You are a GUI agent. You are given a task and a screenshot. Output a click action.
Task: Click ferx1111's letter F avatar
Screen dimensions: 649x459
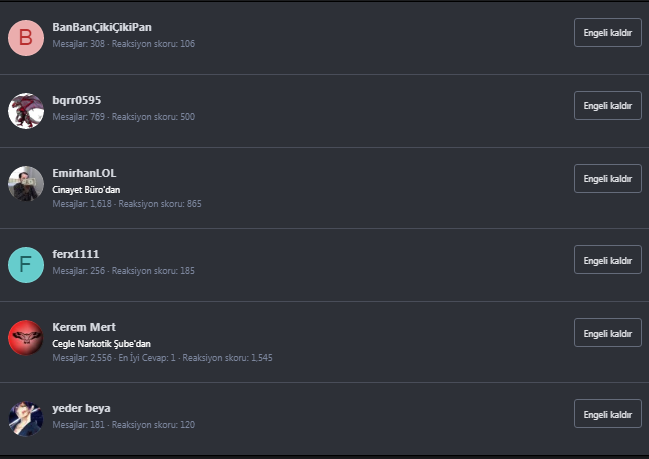click(25, 264)
